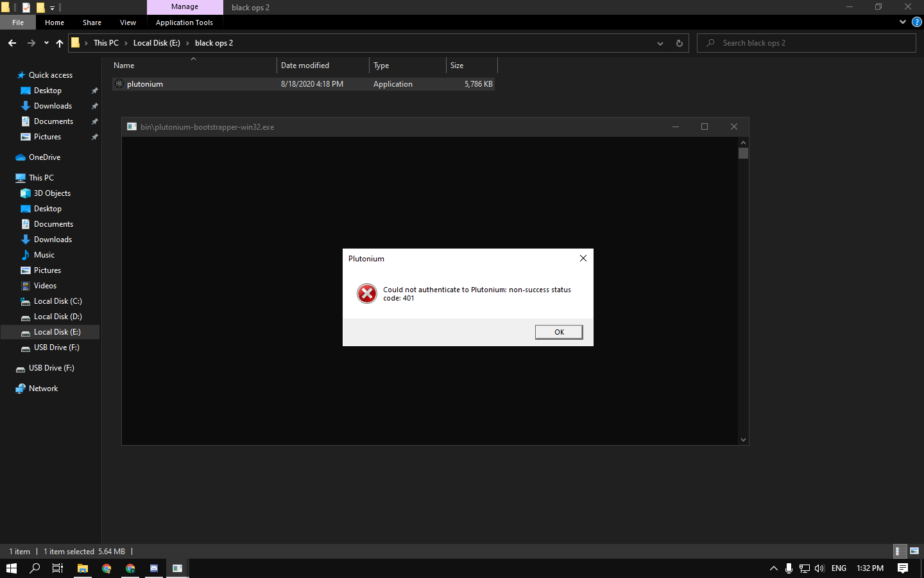This screenshot has height=578, width=924.
Task: Open Explorer Help question mark icon
Action: pyautogui.click(x=916, y=22)
